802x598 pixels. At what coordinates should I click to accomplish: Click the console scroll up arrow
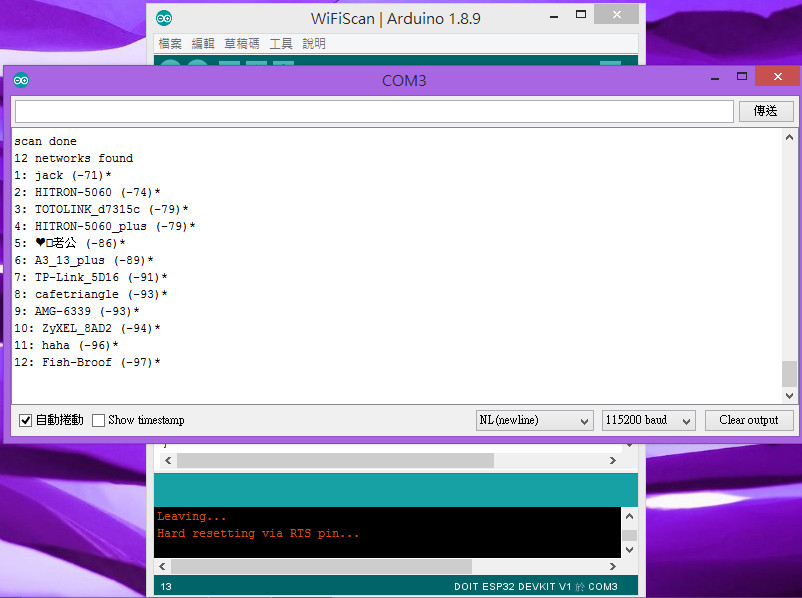tap(630, 516)
